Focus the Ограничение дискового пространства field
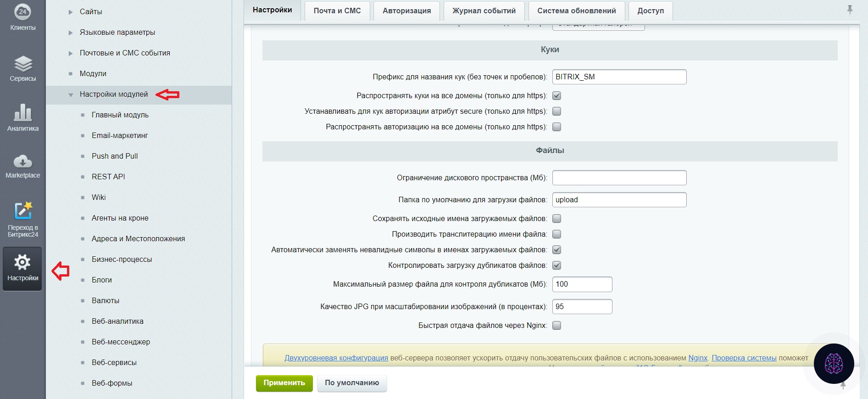This screenshot has height=399, width=868. (x=619, y=178)
